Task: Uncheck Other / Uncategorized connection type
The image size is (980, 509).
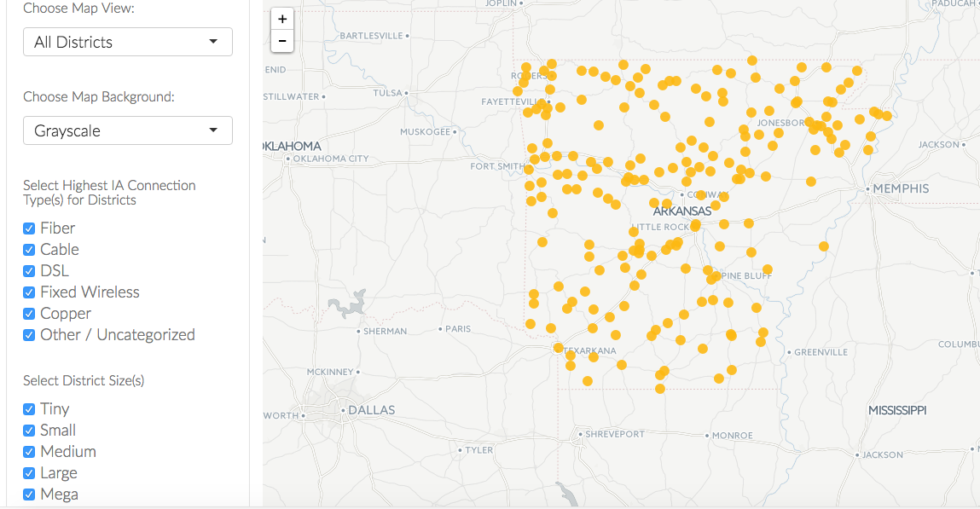Action: pos(29,335)
